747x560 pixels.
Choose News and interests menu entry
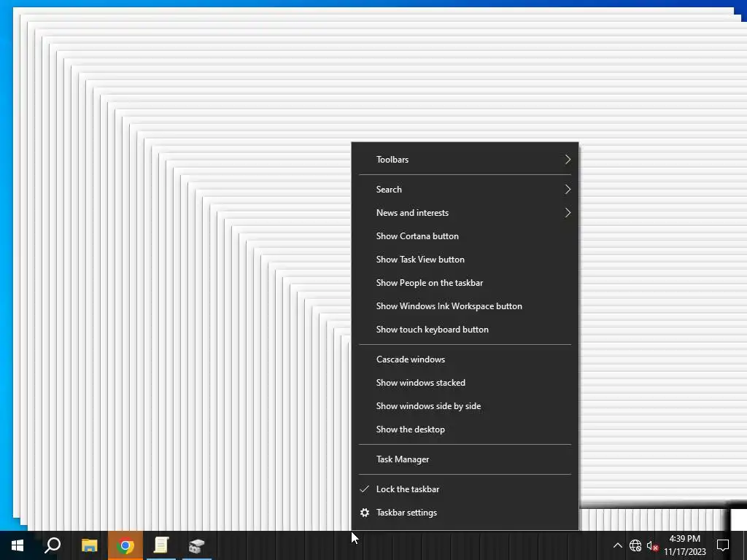click(x=465, y=213)
